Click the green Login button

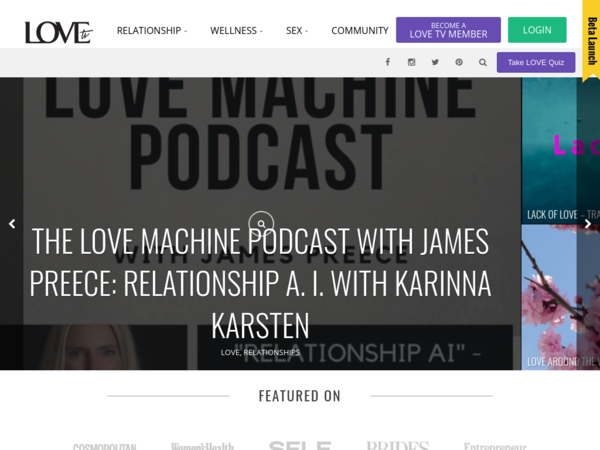(537, 30)
